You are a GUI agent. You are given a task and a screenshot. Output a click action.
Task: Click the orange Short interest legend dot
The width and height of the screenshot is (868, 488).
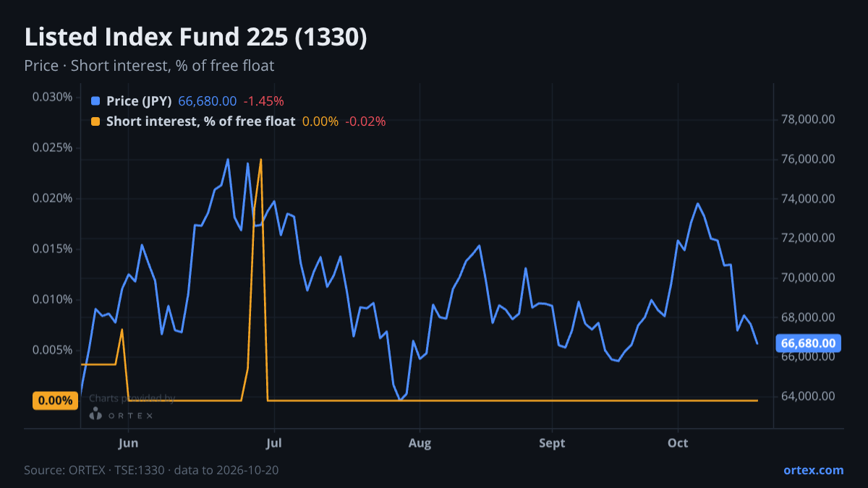tap(95, 121)
